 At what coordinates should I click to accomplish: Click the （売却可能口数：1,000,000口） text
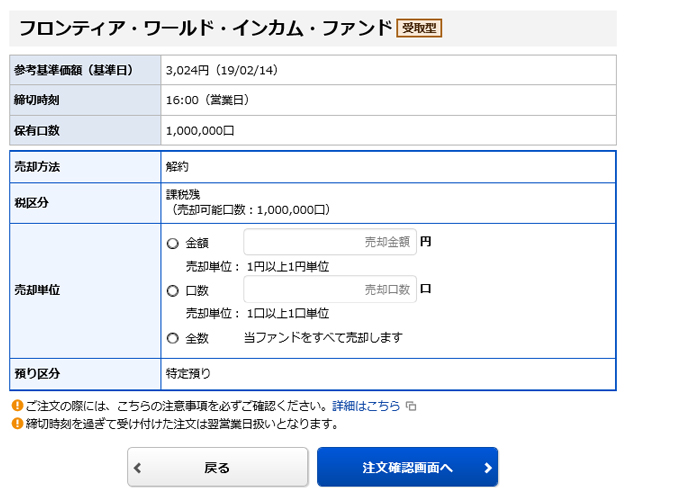click(x=249, y=210)
